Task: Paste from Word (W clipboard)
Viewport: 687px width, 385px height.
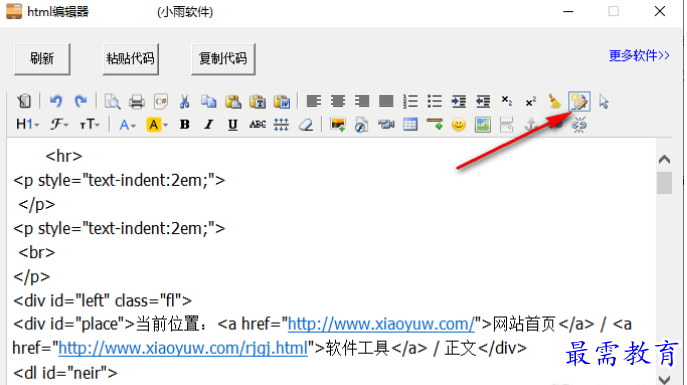Action: click(x=282, y=102)
